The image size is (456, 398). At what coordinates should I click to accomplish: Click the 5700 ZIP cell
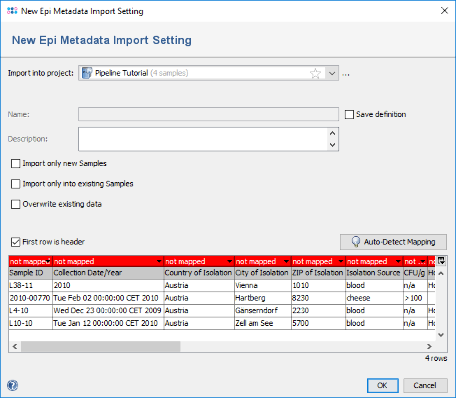[x=318, y=323]
